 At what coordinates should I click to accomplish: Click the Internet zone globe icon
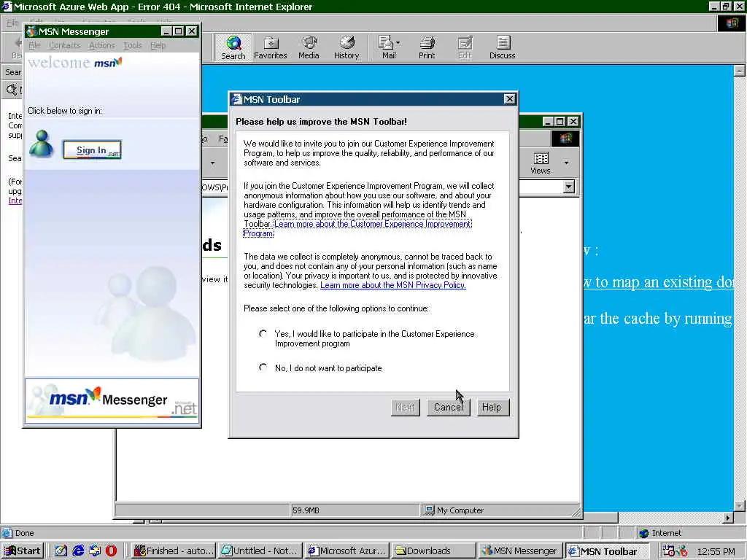644,533
